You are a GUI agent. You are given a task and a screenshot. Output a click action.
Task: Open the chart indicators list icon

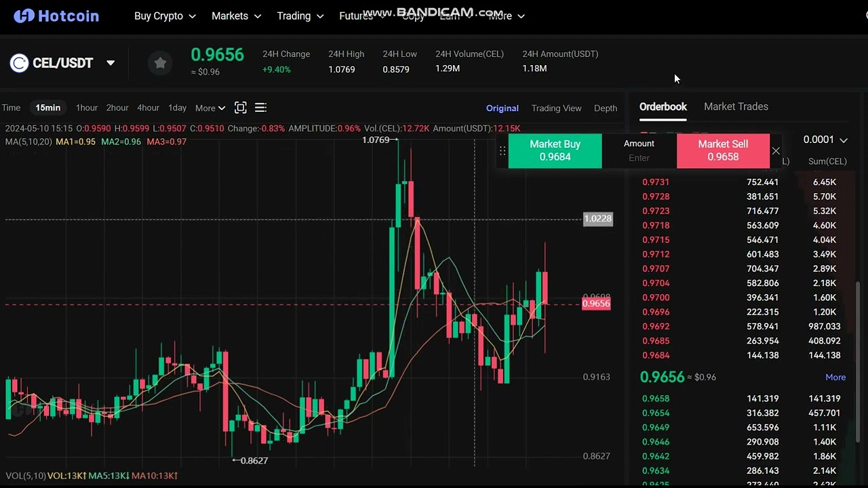pos(260,108)
